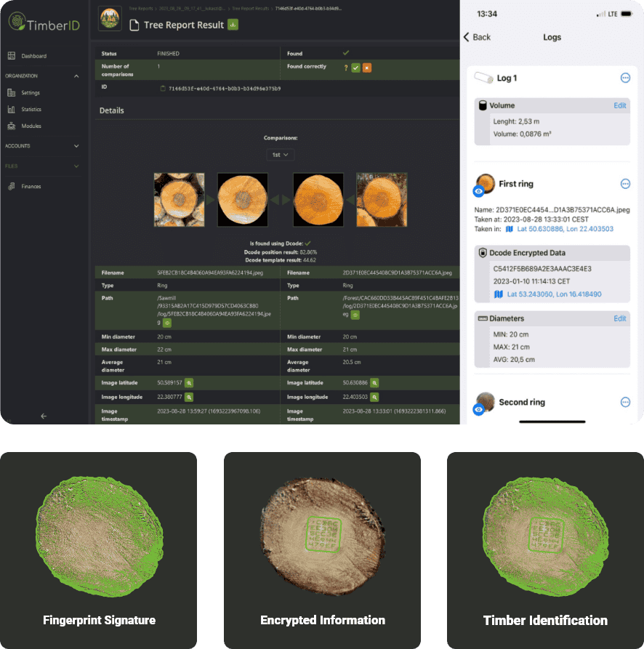Viewport: 644px width, 649px height.
Task: Locate latitude 50.589157 on map
Action: click(x=189, y=383)
